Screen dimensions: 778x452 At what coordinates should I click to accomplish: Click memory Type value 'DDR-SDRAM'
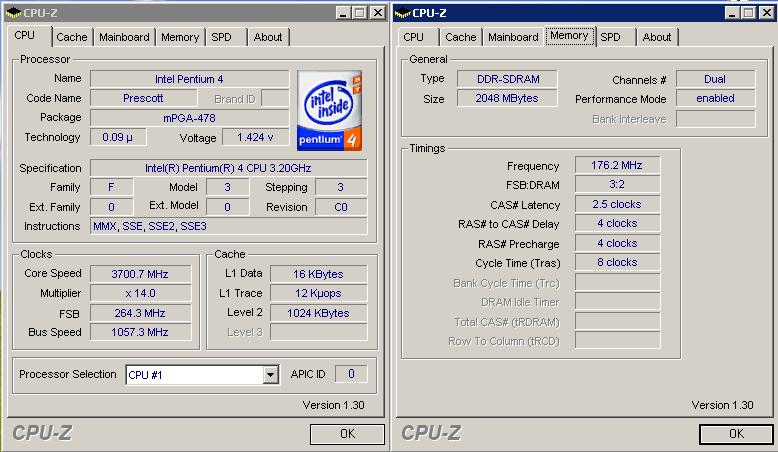(508, 79)
